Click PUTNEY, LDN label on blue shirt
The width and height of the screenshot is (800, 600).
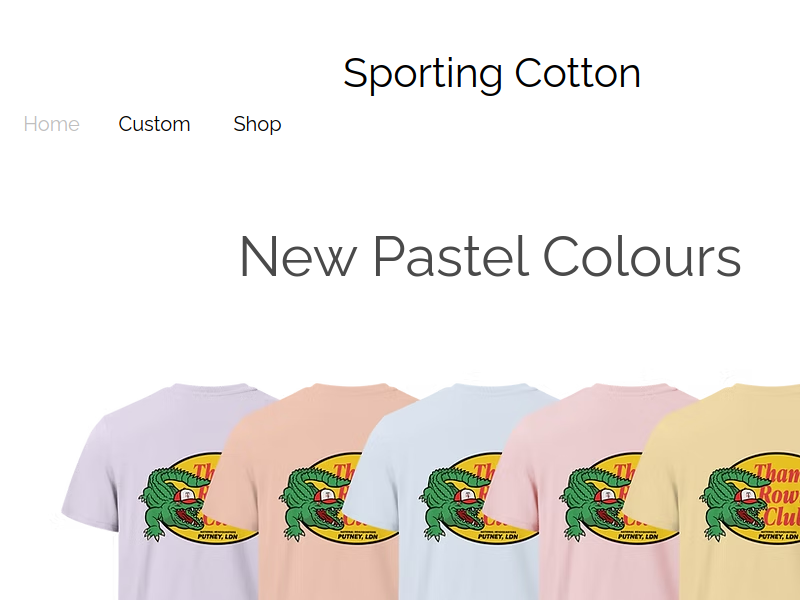point(498,536)
